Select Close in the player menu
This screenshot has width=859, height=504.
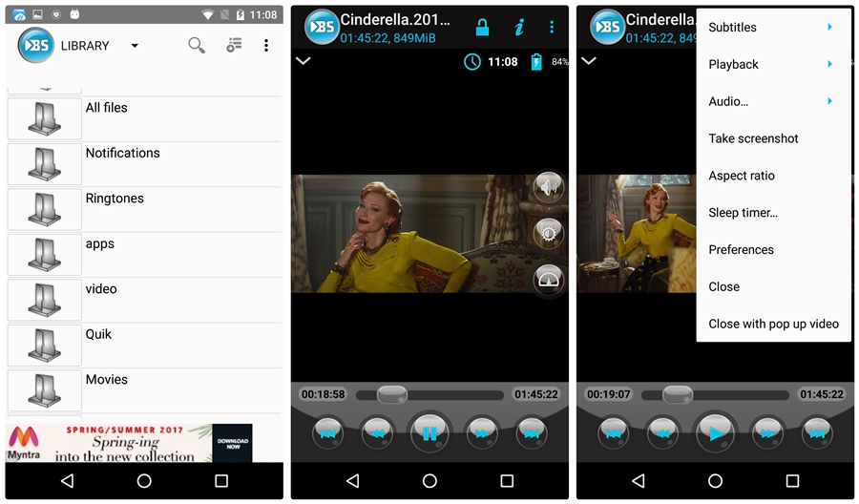coord(773,286)
